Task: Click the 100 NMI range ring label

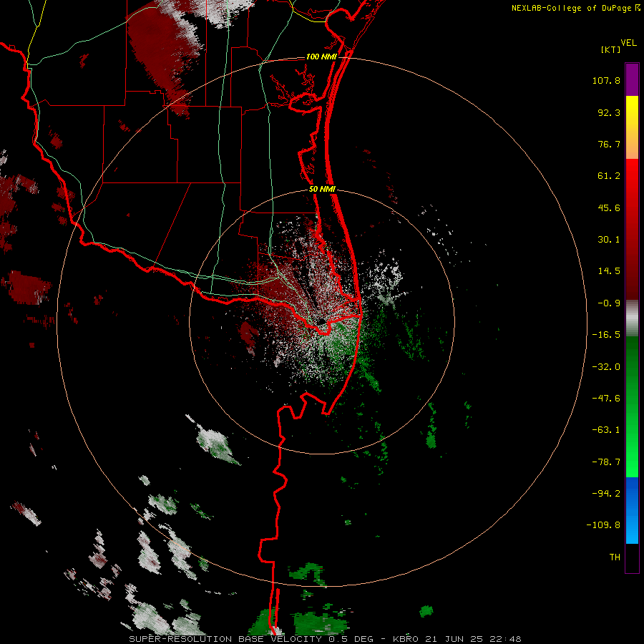Action: [x=321, y=57]
